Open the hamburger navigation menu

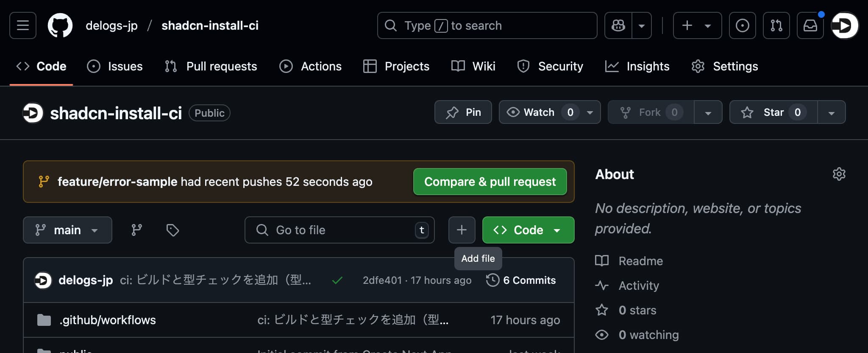23,25
